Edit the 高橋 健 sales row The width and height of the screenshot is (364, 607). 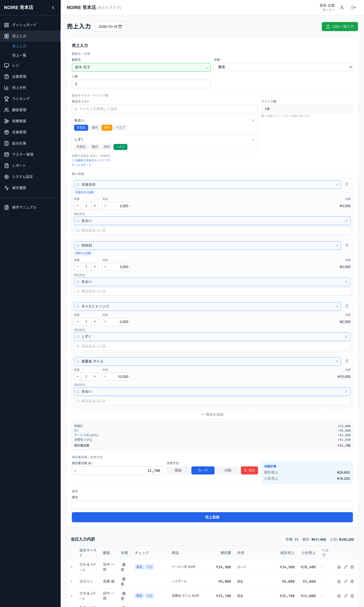point(346,581)
